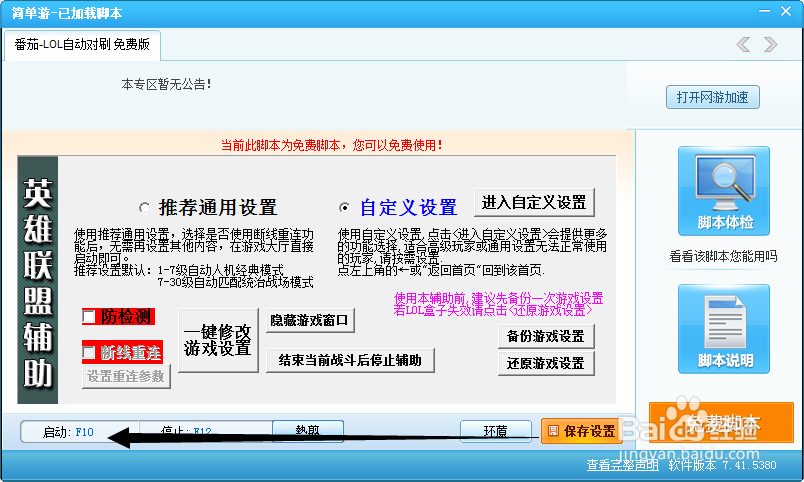Click the 环境 button
This screenshot has height=482, width=804.
pyautogui.click(x=496, y=431)
